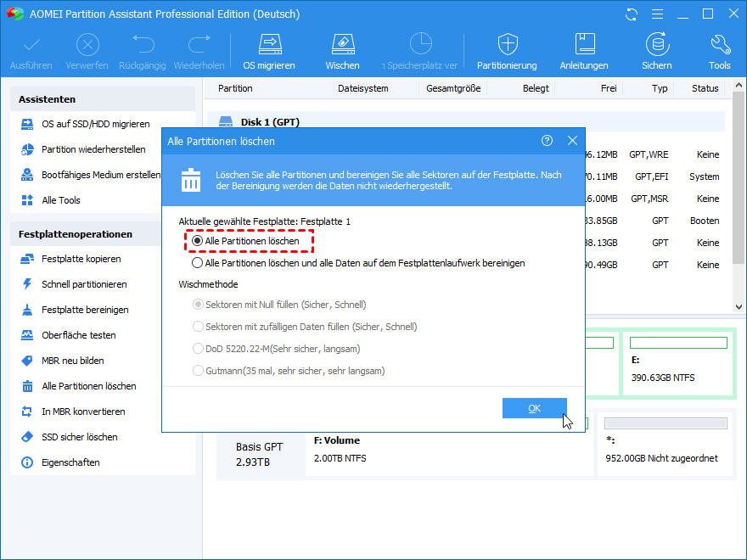This screenshot has width=747, height=560.
Task: Click the Frei column header
Action: coord(609,88)
